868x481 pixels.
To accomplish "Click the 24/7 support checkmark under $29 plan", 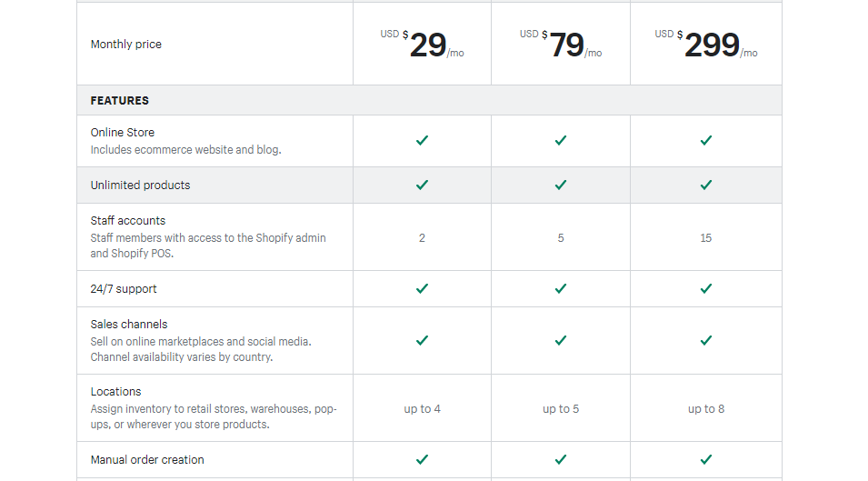I will [422, 288].
